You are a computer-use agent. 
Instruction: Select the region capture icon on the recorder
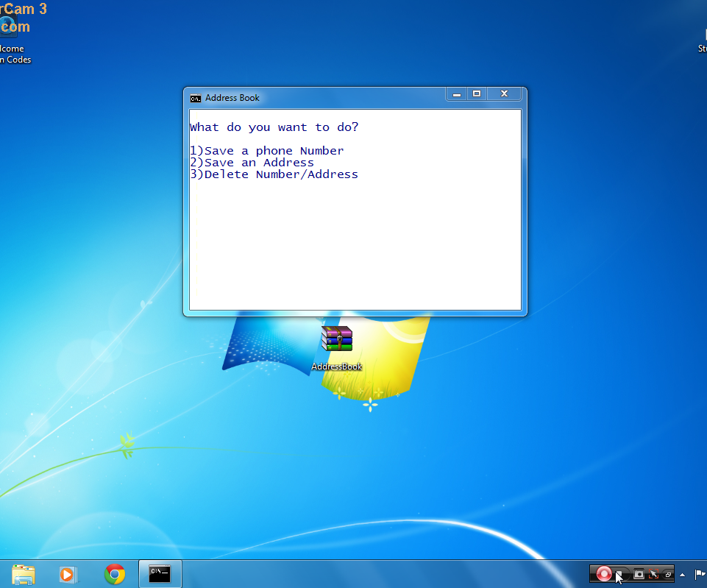(x=653, y=573)
